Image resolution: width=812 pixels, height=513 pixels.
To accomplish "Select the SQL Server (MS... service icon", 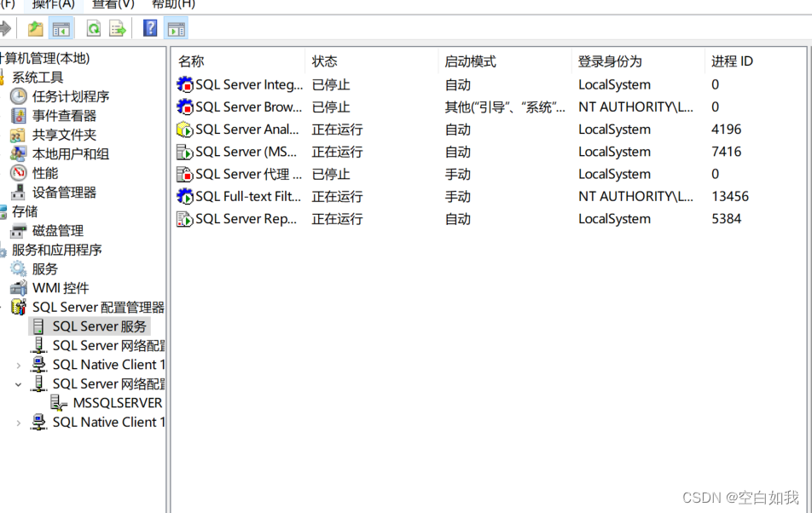I will pyautogui.click(x=185, y=152).
